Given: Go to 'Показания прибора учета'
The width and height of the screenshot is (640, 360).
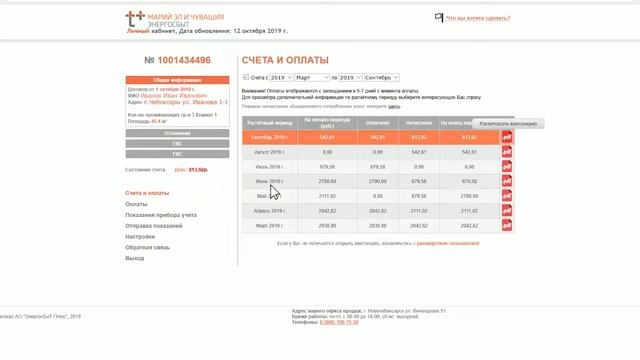Looking at the screenshot, I should pyautogui.click(x=161, y=215).
